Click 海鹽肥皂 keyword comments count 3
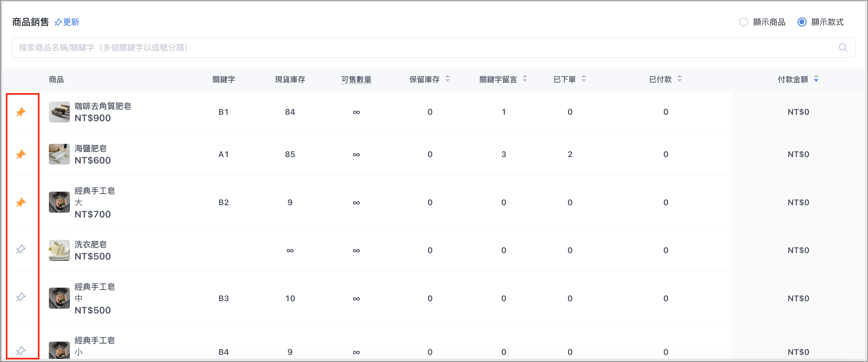This screenshot has width=868, height=362. pyautogui.click(x=504, y=154)
